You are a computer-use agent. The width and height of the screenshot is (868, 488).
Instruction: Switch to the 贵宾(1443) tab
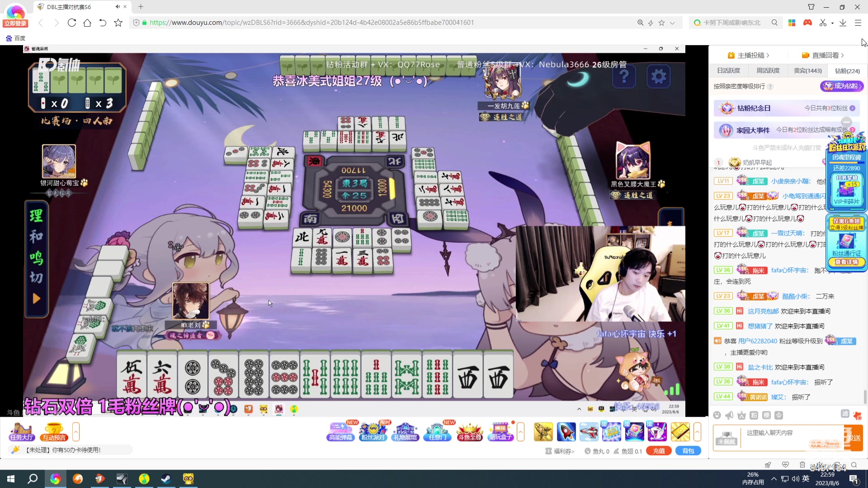coord(807,71)
